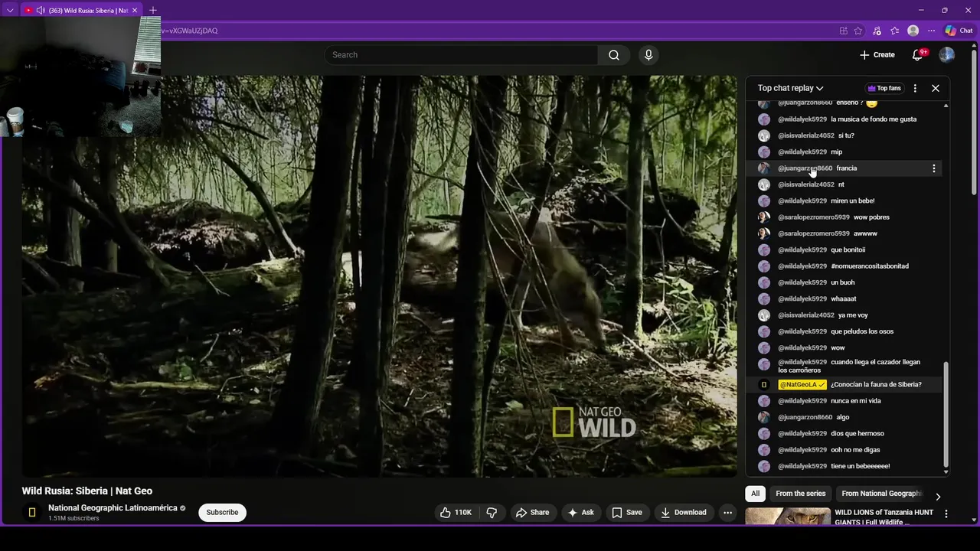Viewport: 980px width, 551px height.
Task: Download the video
Action: (683, 513)
